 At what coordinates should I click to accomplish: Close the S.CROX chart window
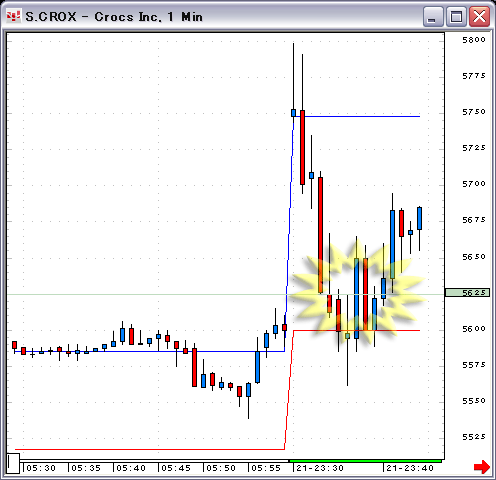(479, 16)
